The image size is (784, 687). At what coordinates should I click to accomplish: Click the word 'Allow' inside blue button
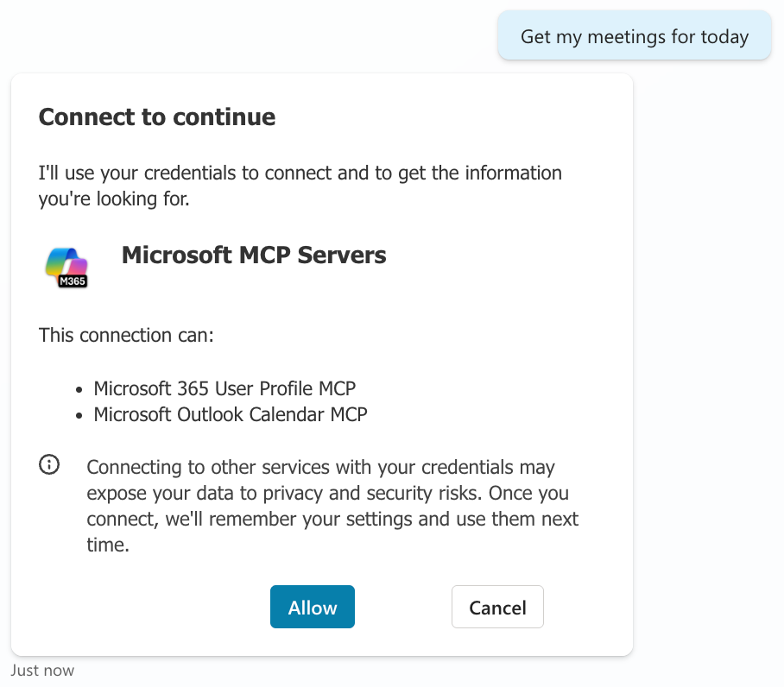pyautogui.click(x=312, y=608)
